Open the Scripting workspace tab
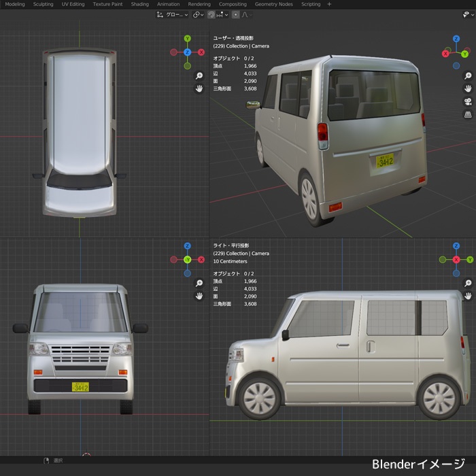The image size is (476, 476). click(x=311, y=4)
